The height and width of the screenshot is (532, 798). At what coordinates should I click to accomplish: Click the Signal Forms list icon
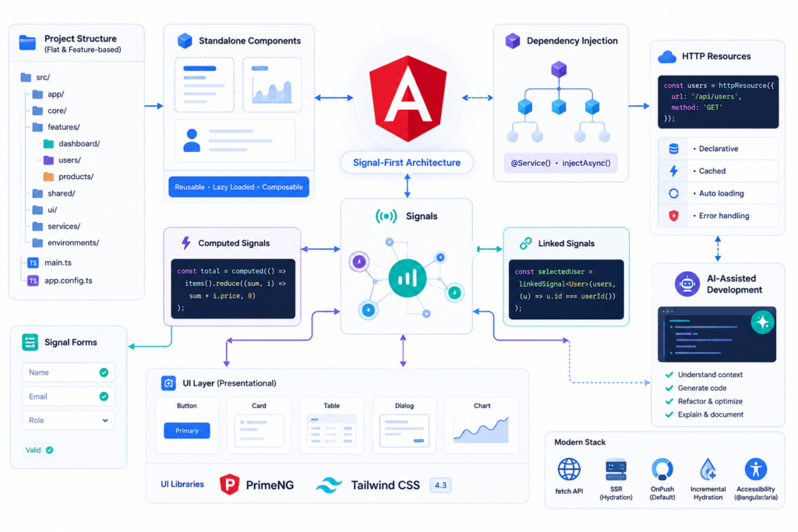(x=30, y=342)
